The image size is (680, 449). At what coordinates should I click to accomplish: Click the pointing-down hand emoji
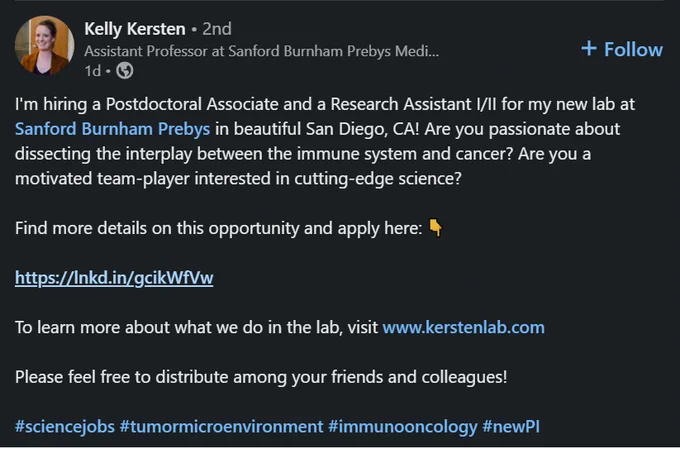pos(436,228)
